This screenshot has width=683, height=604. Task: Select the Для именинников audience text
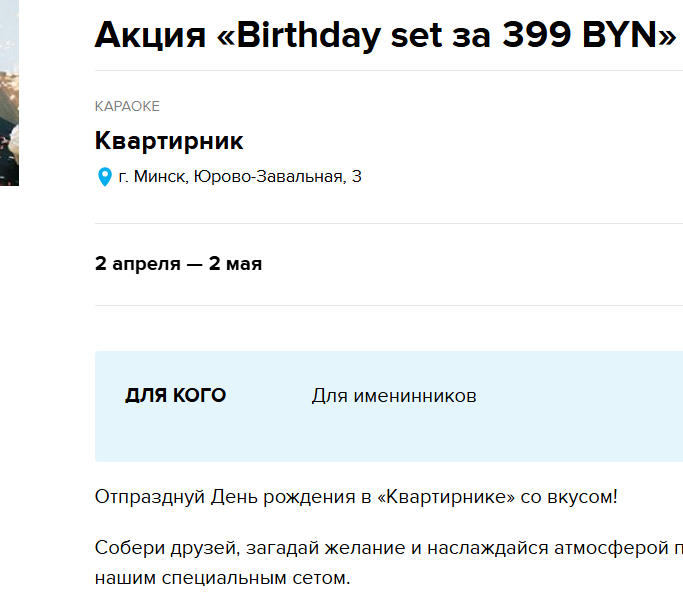click(394, 396)
